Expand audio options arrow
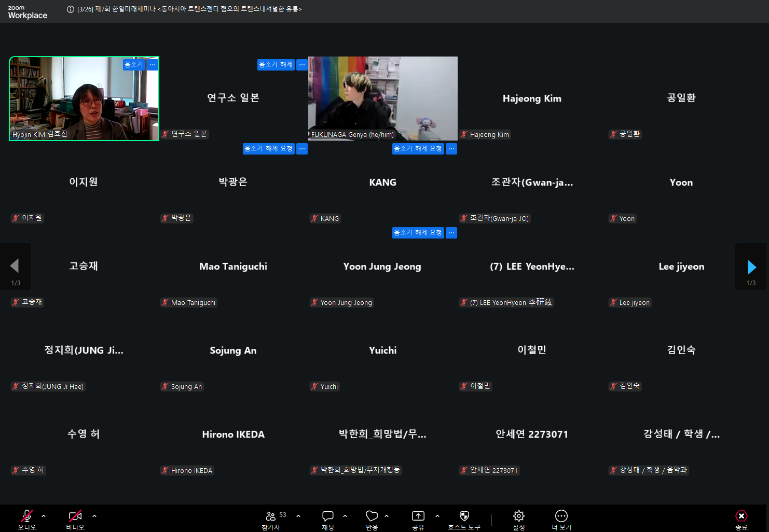Screen dimensions: 769x532 click(x=44, y=516)
